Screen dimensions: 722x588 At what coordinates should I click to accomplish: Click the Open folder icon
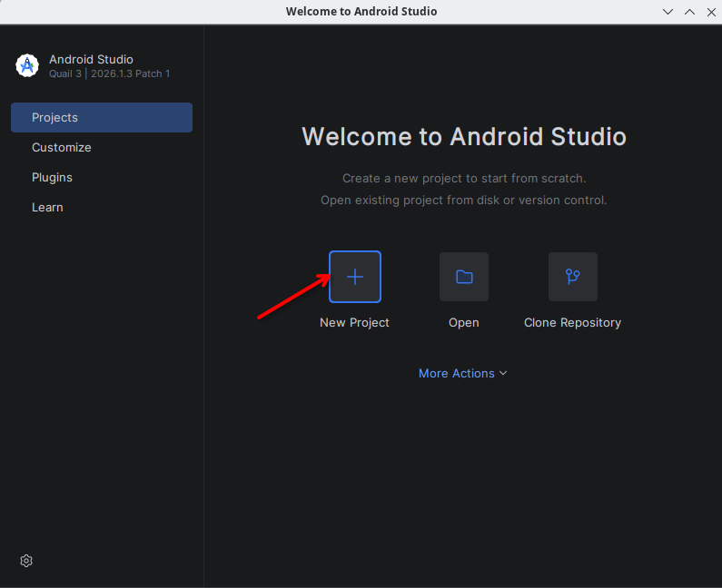pos(464,277)
